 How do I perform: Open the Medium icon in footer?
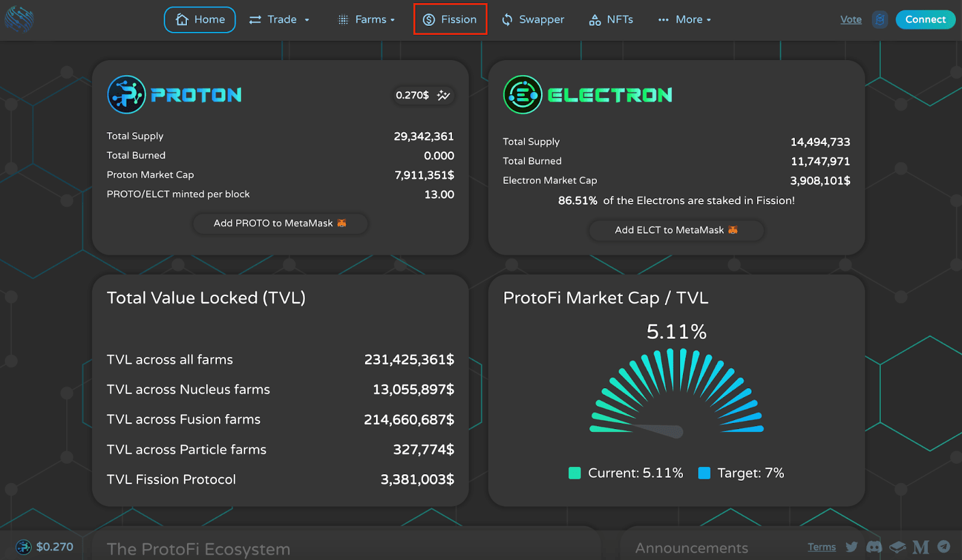point(921,547)
